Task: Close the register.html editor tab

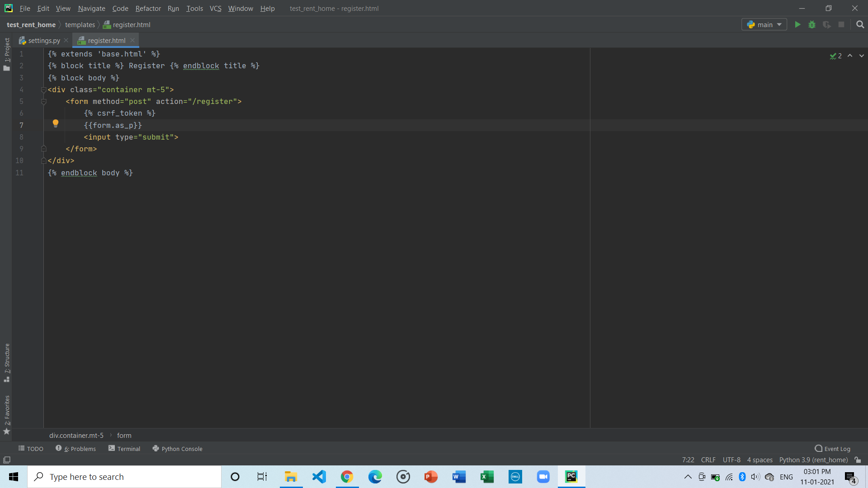Action: pyautogui.click(x=132, y=40)
